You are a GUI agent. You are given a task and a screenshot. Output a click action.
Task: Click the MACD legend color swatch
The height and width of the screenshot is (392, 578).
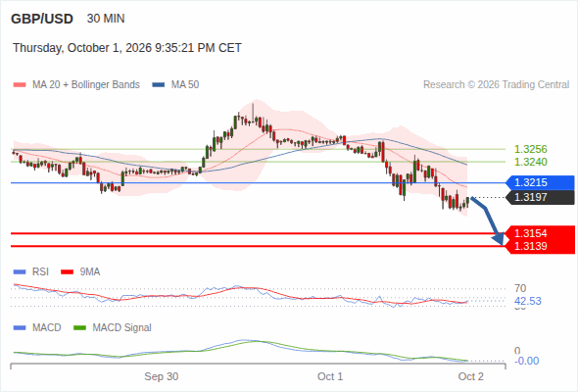(20, 328)
